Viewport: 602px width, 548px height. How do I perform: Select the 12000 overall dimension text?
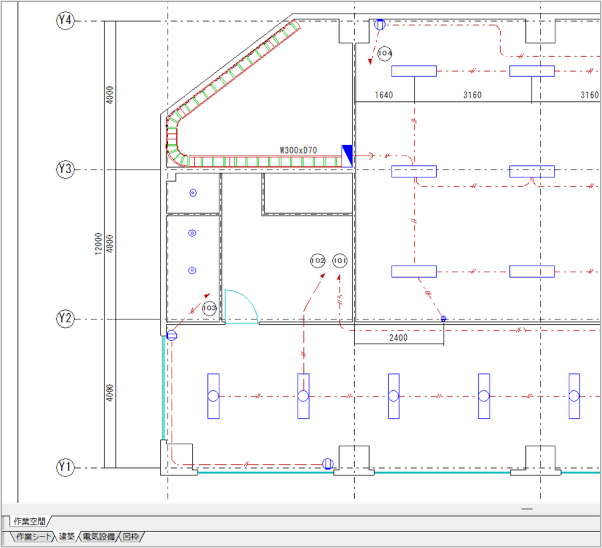click(97, 244)
